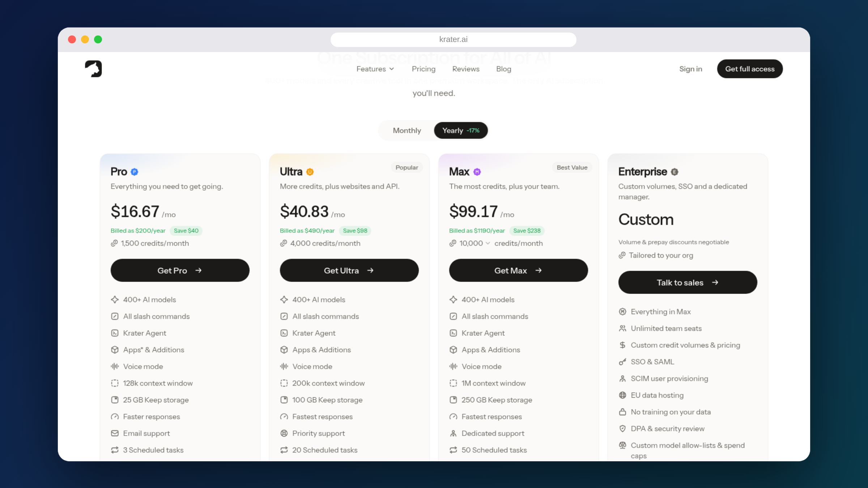Click the Save $40 tag

tap(186, 231)
